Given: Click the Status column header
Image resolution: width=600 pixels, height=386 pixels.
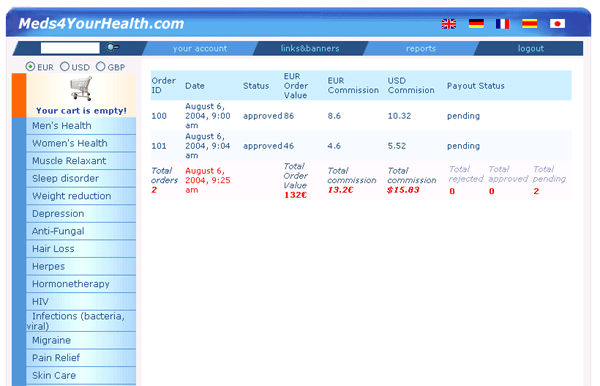Looking at the screenshot, I should click(256, 86).
